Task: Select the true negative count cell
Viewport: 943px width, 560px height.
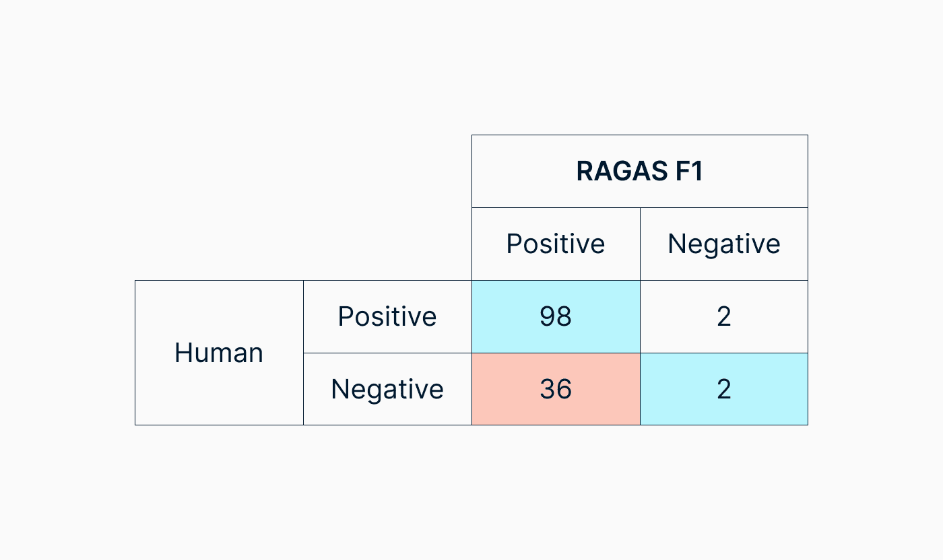Action: tap(724, 389)
